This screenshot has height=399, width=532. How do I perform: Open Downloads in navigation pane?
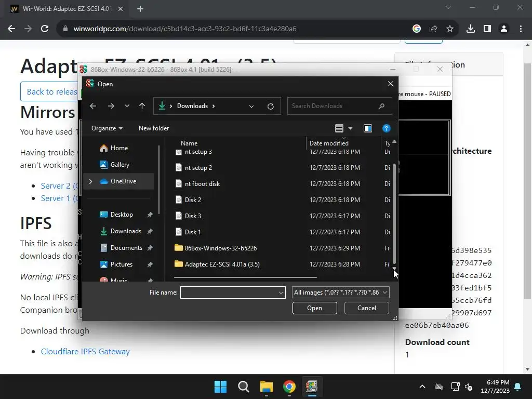[119, 231]
